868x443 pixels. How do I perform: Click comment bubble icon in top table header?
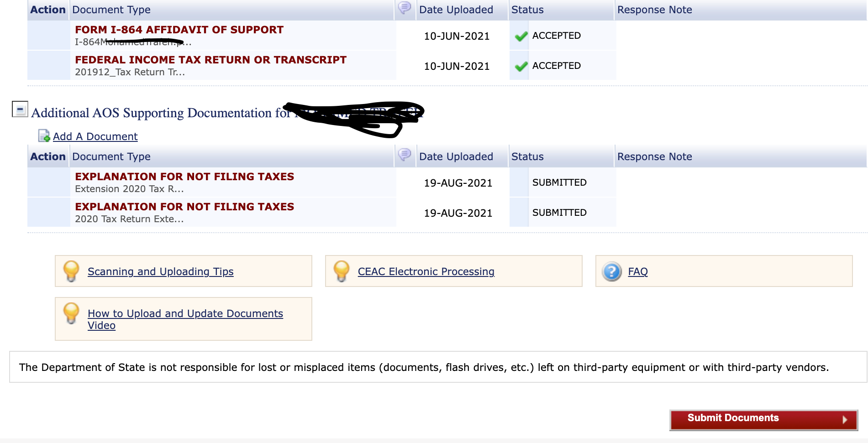pyautogui.click(x=405, y=8)
